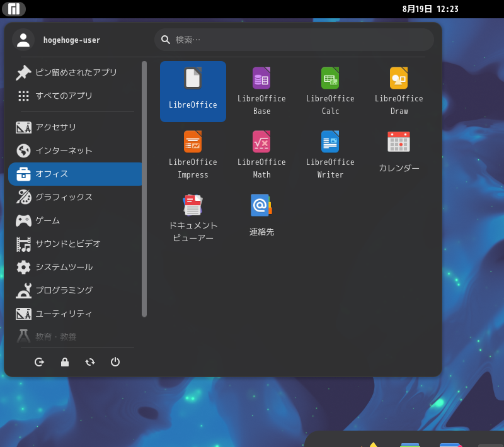This screenshot has width=504, height=447.
Task: Click the hogehoge-user name
Action: pos(72,40)
